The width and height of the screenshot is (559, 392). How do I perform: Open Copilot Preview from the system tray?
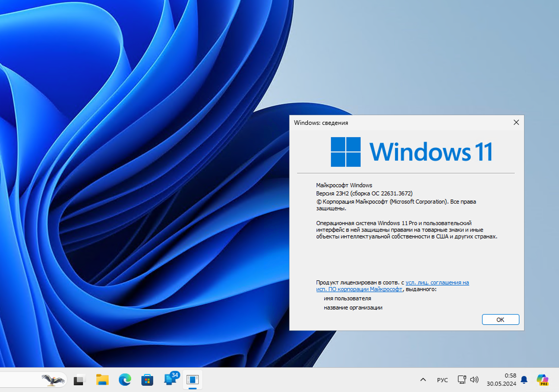coord(542,380)
